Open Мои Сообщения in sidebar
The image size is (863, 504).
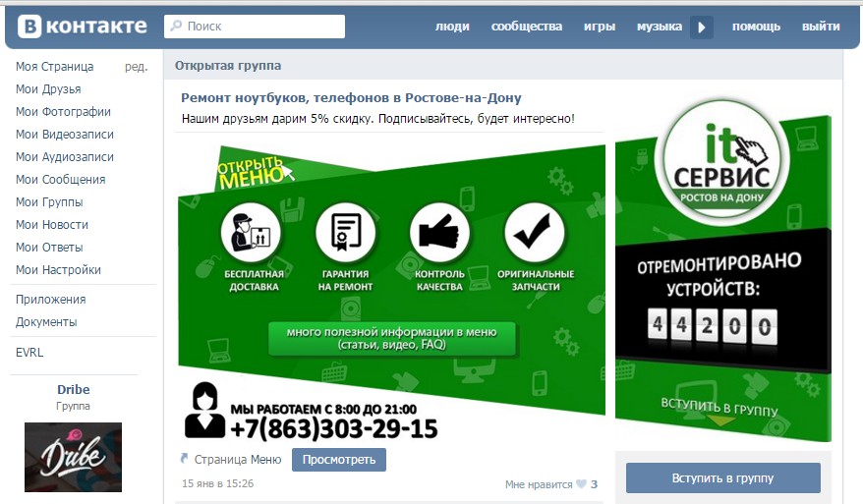61,180
